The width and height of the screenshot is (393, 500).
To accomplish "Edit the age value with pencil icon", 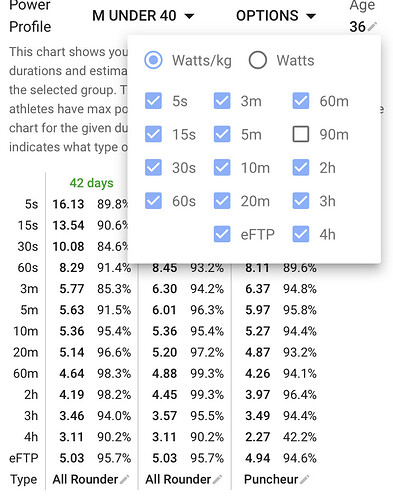I will pyautogui.click(x=372, y=26).
